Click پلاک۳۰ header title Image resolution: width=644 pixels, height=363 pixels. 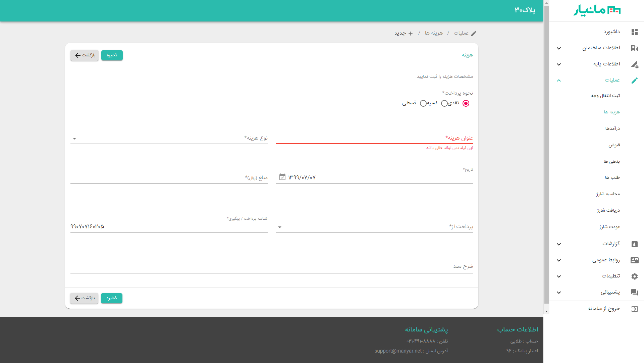click(525, 10)
